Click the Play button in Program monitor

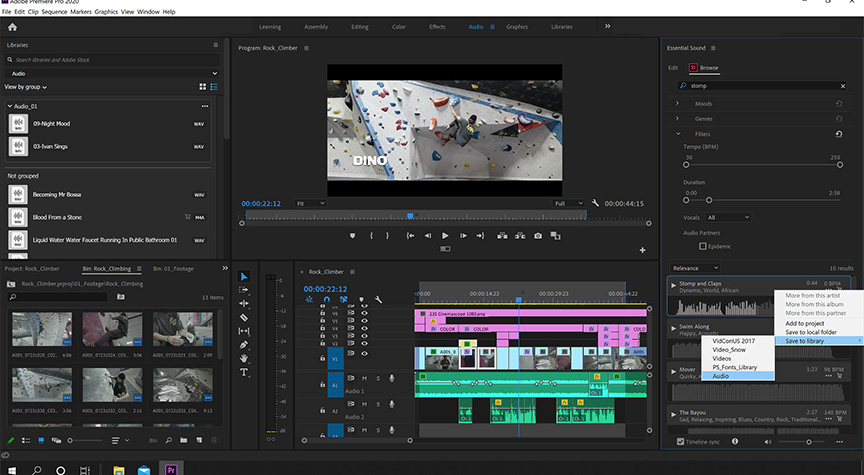click(x=445, y=235)
